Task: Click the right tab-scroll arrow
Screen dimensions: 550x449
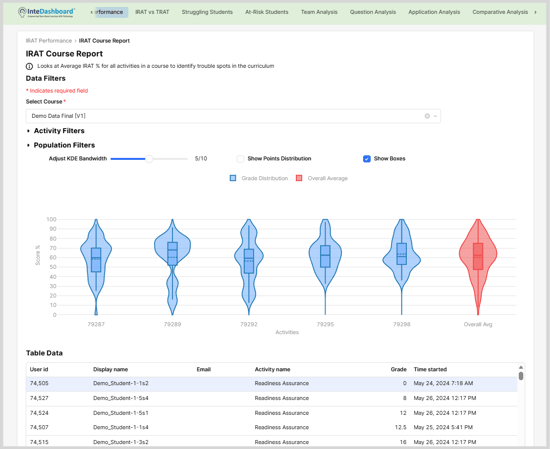Action: (x=535, y=12)
